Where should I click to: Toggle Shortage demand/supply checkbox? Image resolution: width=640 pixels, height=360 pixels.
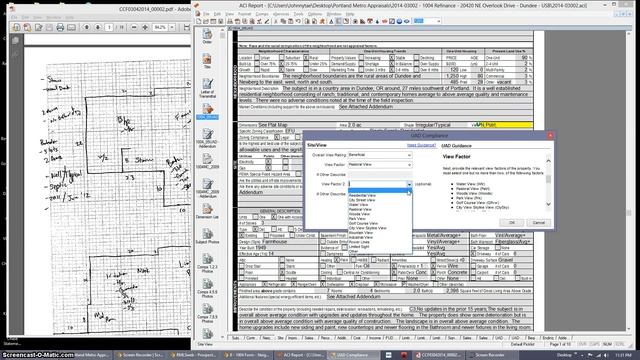[361, 64]
